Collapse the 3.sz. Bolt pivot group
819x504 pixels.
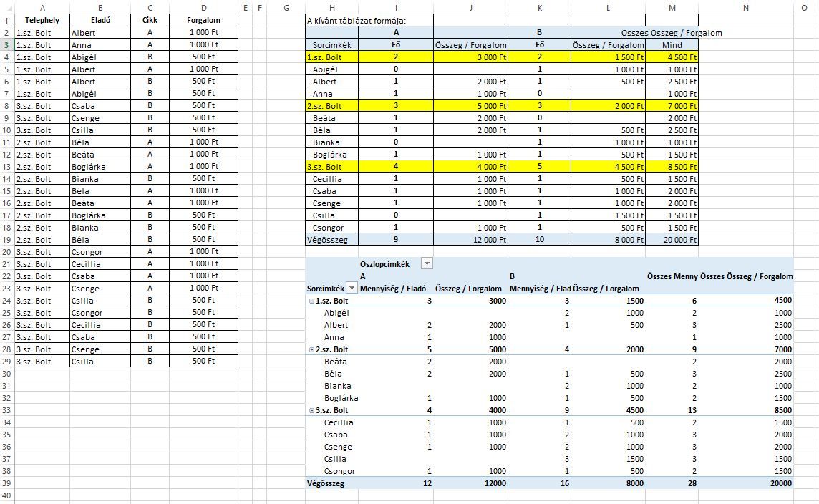(312, 410)
